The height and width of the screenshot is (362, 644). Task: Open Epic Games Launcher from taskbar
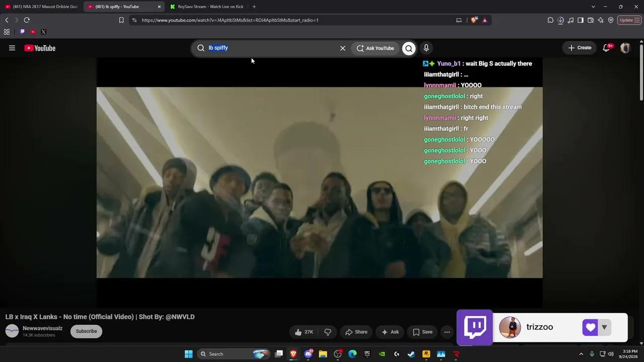tap(367, 354)
